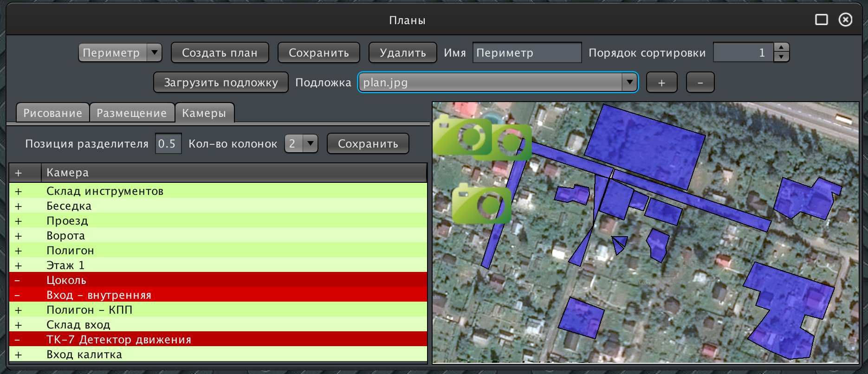Viewport: 868px width, 374px height.
Task: Toggle the minus for ТК-7 Детектор движения
Action: coord(18,340)
